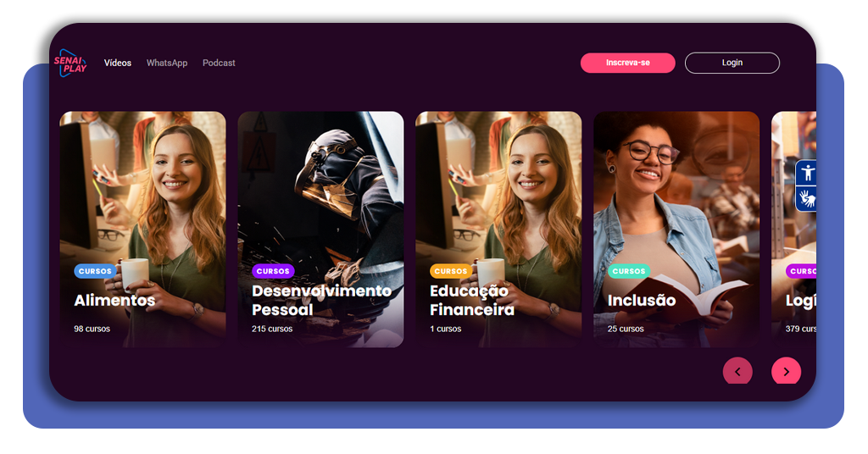Open the Educação Financeira course card

click(498, 230)
